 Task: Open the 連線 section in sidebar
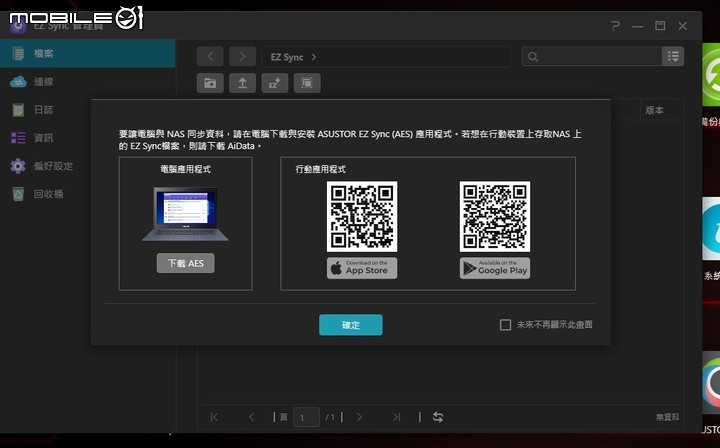point(87,82)
